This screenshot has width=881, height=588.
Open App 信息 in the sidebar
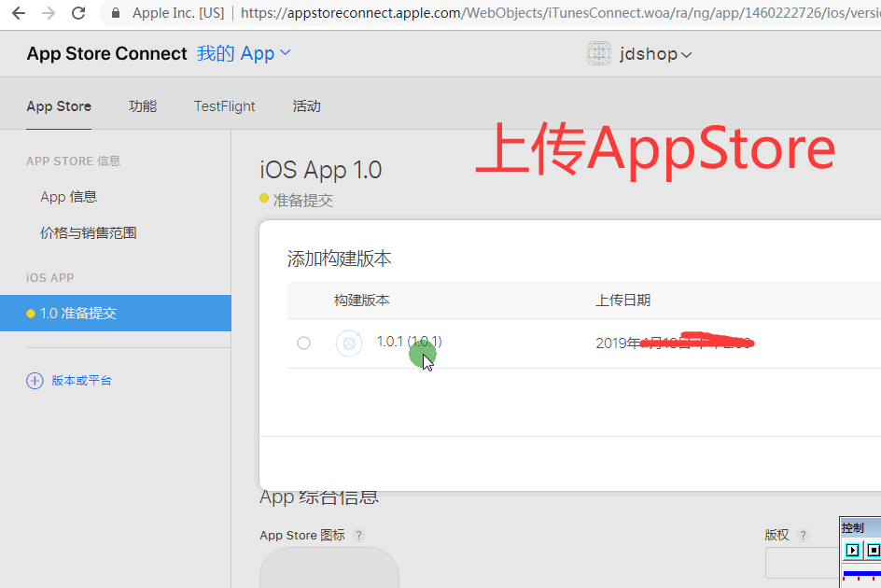click(68, 197)
